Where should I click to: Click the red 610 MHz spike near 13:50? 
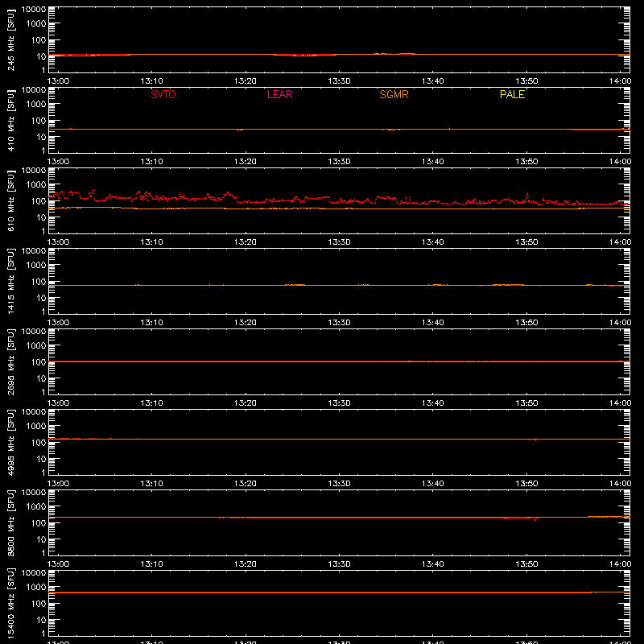(528, 196)
